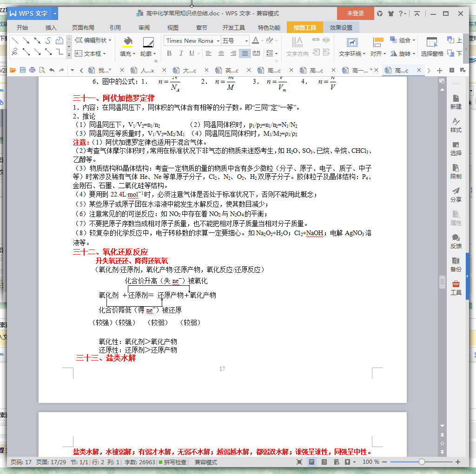
Task: Expand the Group dropdown
Action: pyautogui.click(x=414, y=40)
